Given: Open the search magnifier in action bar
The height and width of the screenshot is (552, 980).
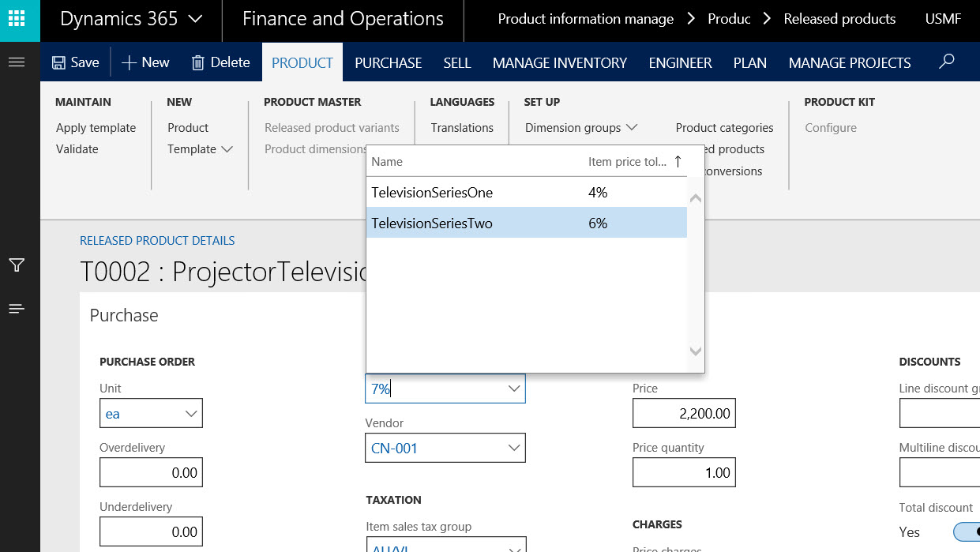Looking at the screenshot, I should (947, 62).
